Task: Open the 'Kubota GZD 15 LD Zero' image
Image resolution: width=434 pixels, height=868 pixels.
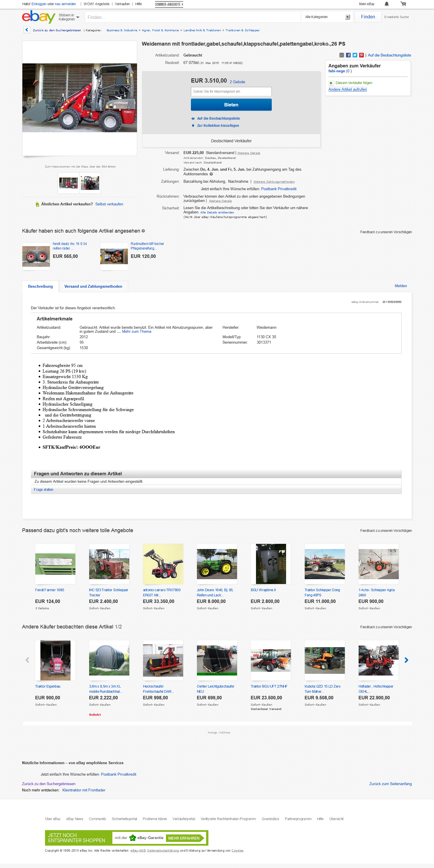Action: click(324, 660)
